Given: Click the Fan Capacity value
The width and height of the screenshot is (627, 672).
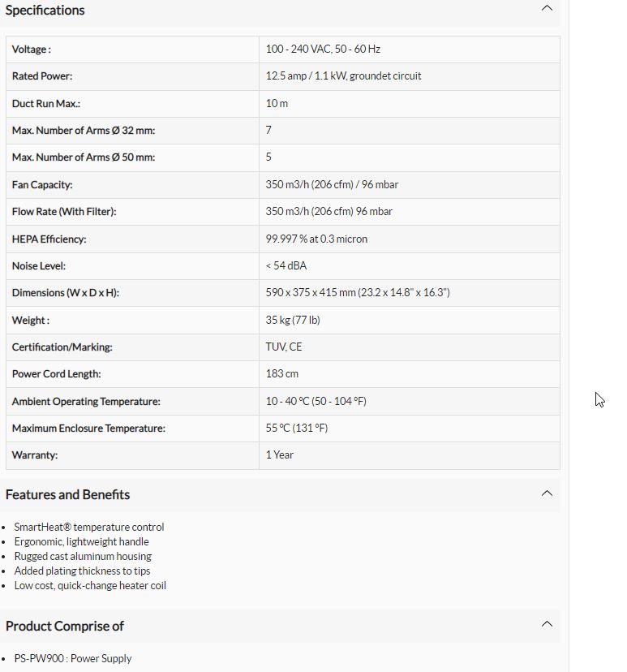Looking at the screenshot, I should (332, 185).
